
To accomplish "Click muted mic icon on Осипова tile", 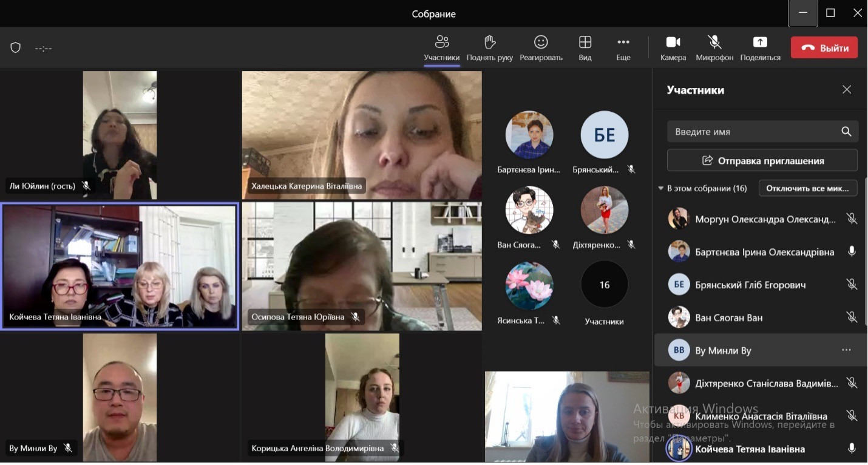I will click(x=356, y=317).
